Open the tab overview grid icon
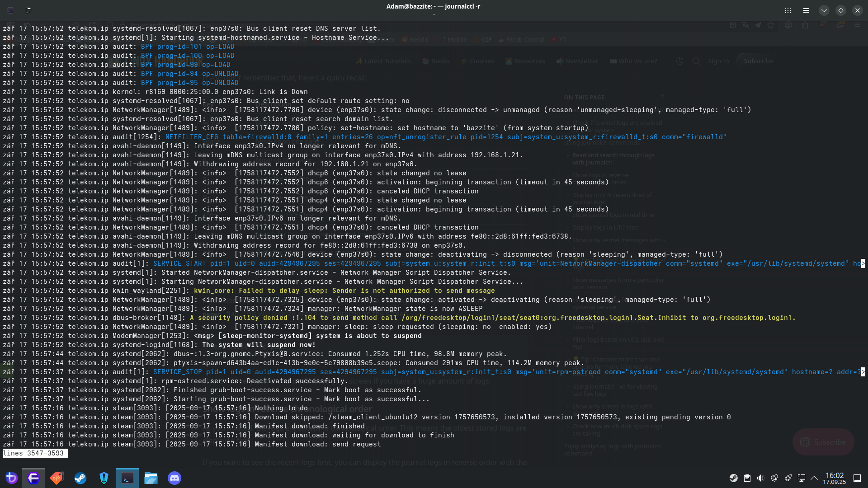 788,10
